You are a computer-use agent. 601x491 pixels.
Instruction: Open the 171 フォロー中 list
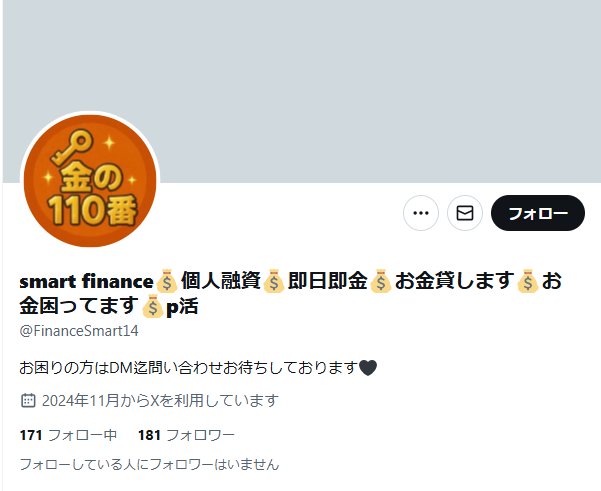coord(68,435)
